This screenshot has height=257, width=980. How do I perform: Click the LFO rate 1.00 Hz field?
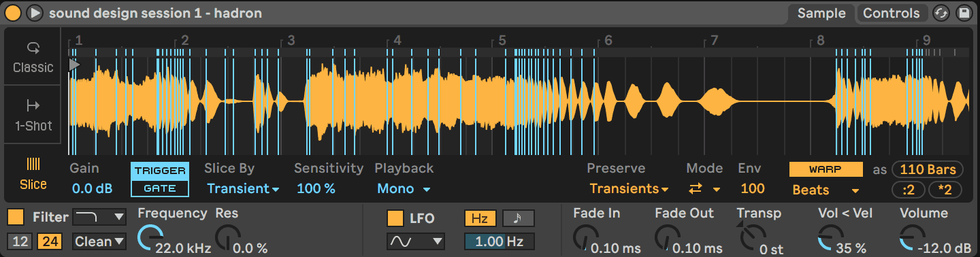[500, 241]
